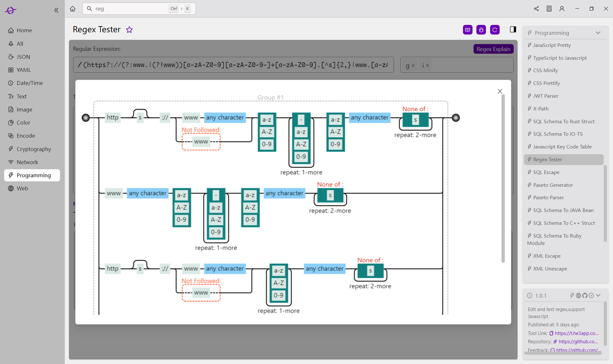This screenshot has height=364, width=613.
Task: Open JavaScript Pretty tool
Action: tap(564, 45)
